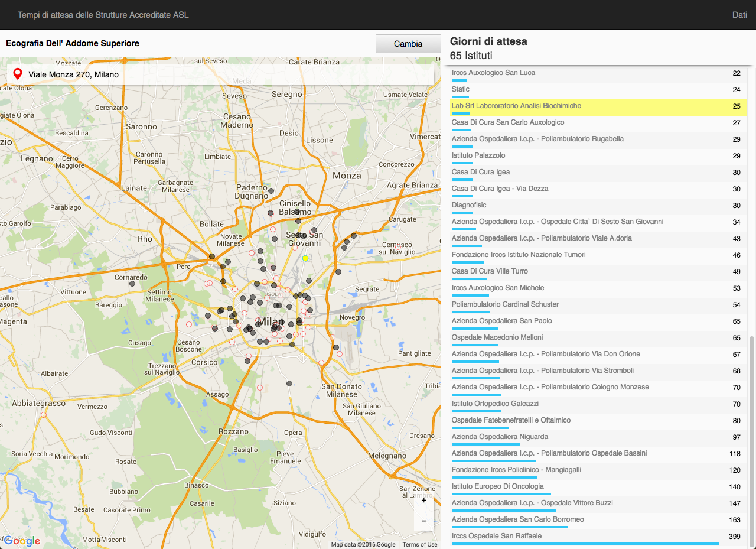Viewport: 756px width, 549px height.
Task: Select Fondazione Irccs Policlinico - Mangiagalli
Action: [599, 471]
